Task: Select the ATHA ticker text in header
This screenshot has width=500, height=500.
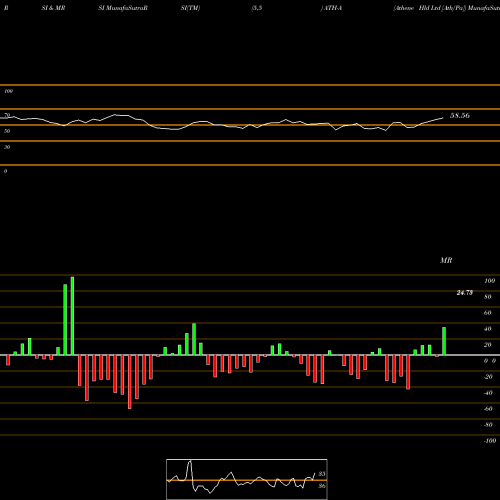Action: click(x=333, y=8)
